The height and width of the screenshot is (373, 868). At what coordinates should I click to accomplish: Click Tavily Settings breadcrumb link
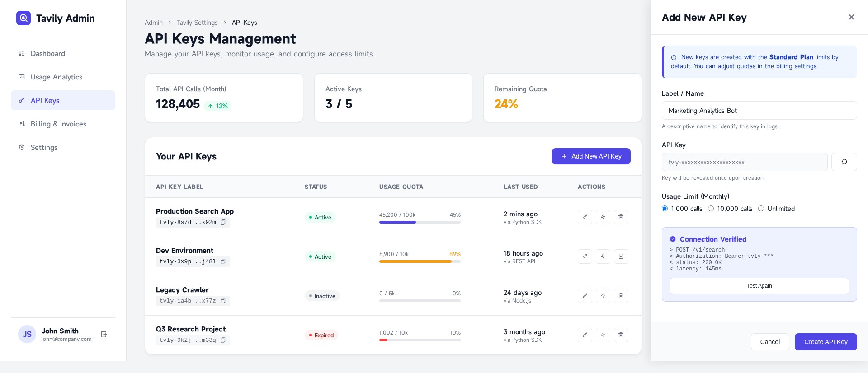[x=197, y=23]
